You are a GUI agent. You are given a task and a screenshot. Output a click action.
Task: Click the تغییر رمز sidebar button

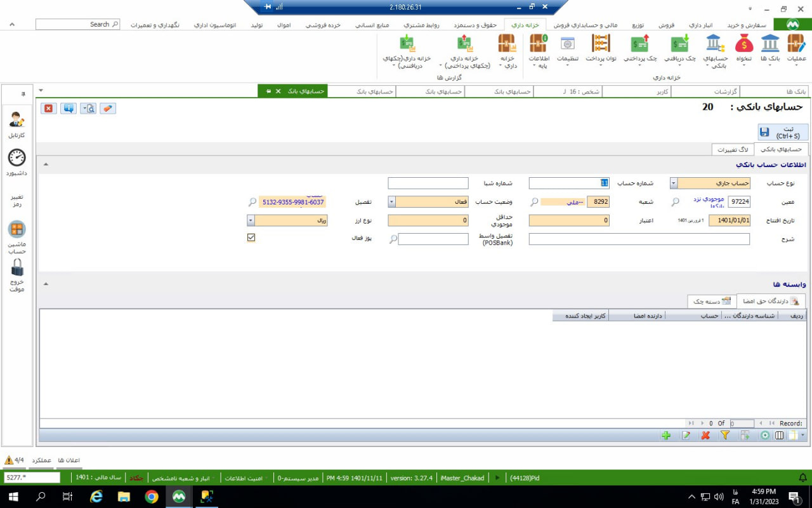(x=17, y=201)
